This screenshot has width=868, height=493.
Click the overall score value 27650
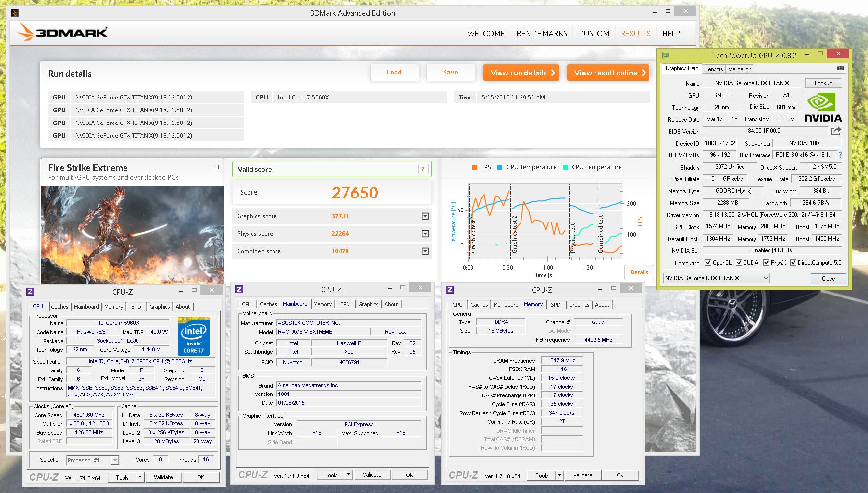tap(355, 193)
